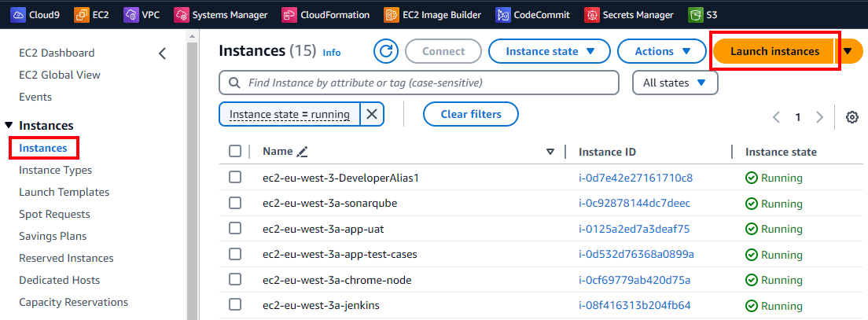Select checkbox for ec2-eu-west-3a-app-uat
This screenshot has height=320, width=868.
click(235, 228)
